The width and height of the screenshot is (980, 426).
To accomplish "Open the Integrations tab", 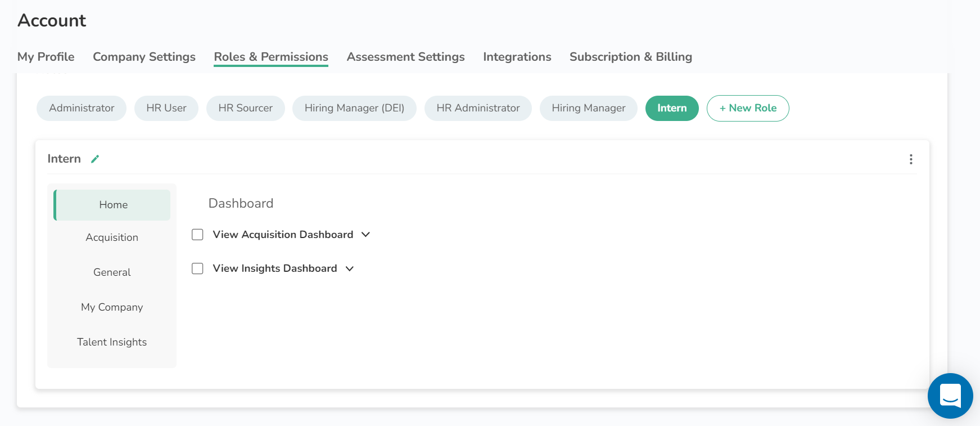I will coord(517,57).
